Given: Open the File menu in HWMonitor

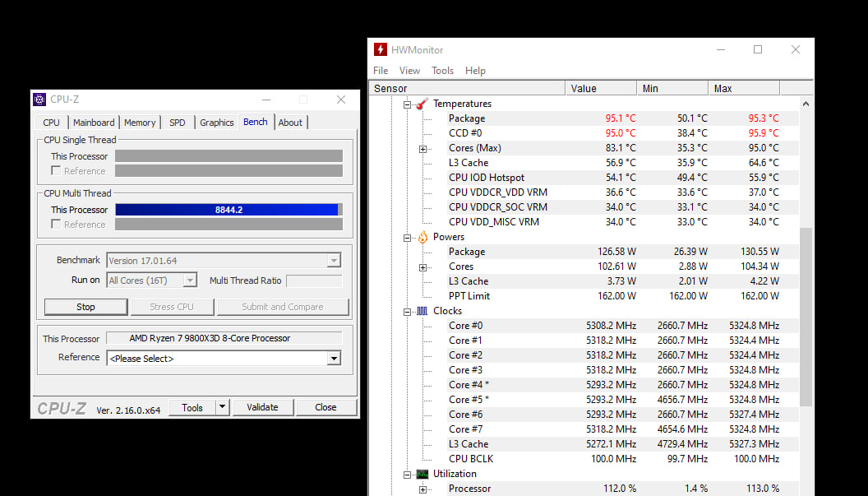Looking at the screenshot, I should tap(381, 71).
